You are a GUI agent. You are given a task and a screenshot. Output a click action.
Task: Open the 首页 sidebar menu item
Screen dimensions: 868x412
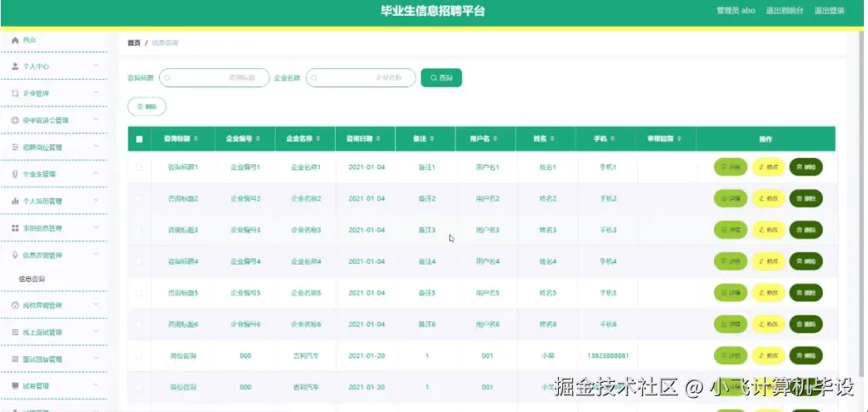click(53, 41)
